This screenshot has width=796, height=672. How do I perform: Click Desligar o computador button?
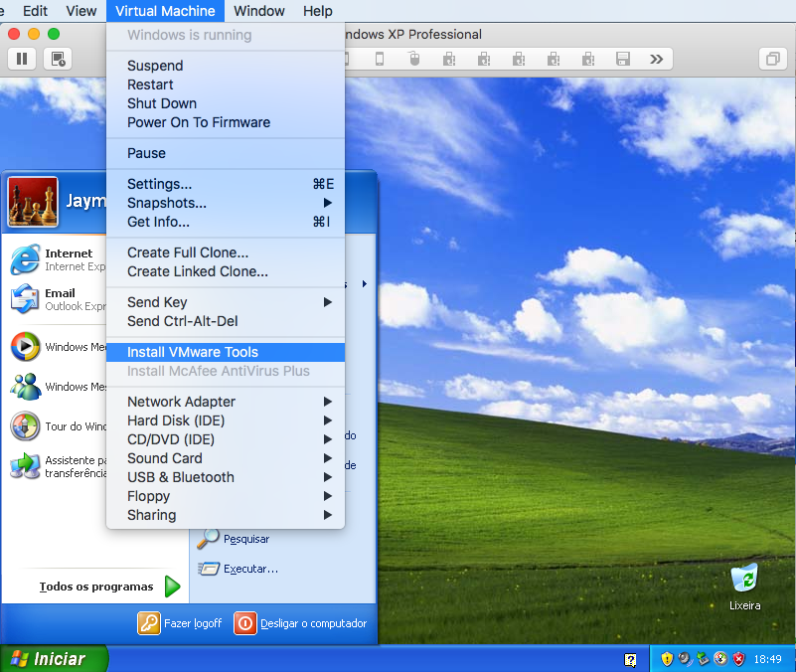(301, 623)
